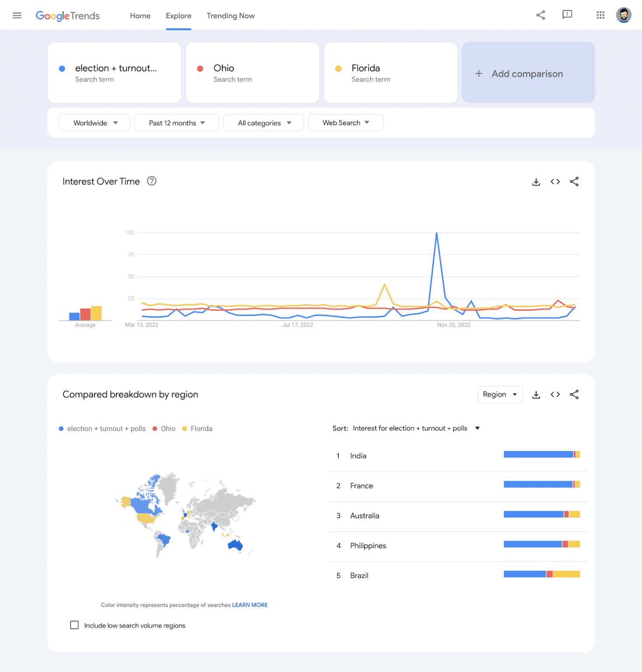Click the share icon in top toolbar
The width and height of the screenshot is (642, 672).
tap(540, 14)
